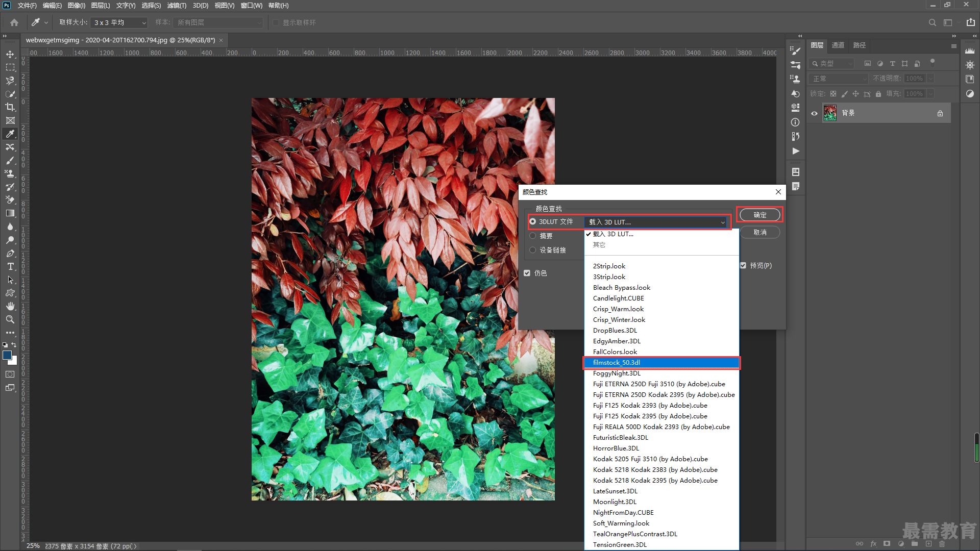
Task: Select the 3DLUT 文件 radio button
Action: pos(533,221)
